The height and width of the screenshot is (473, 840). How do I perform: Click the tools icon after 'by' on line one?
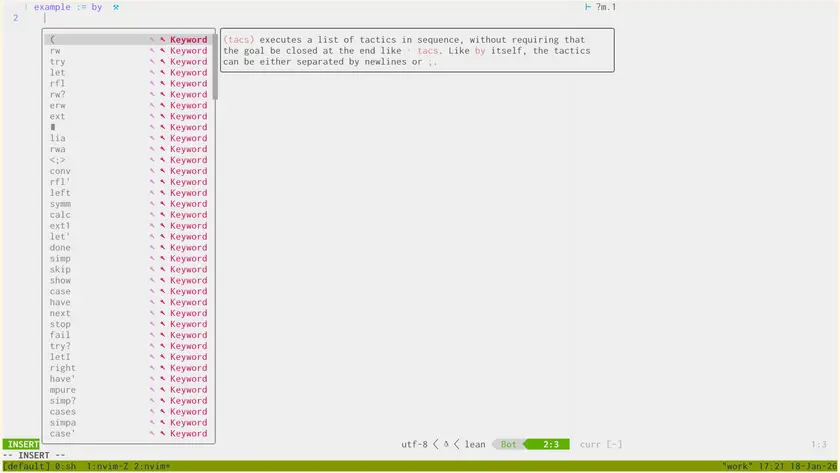[116, 7]
